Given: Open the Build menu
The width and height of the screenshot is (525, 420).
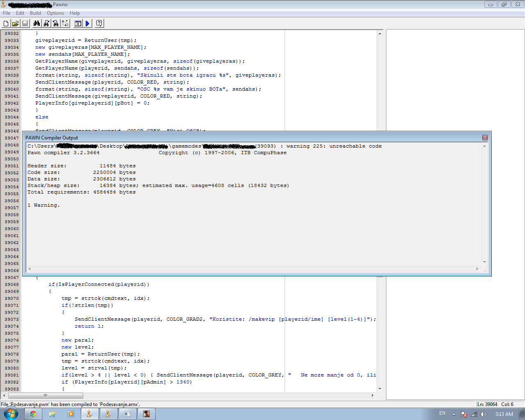Looking at the screenshot, I should 35,13.
